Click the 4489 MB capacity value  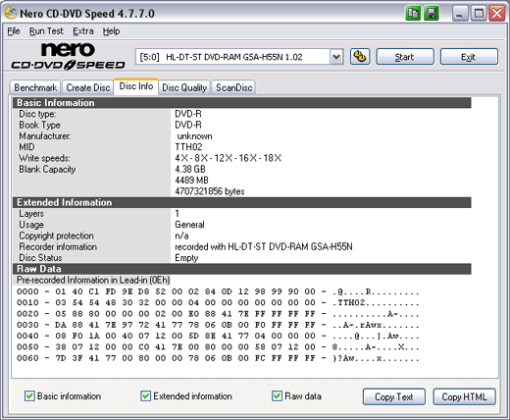(x=191, y=181)
